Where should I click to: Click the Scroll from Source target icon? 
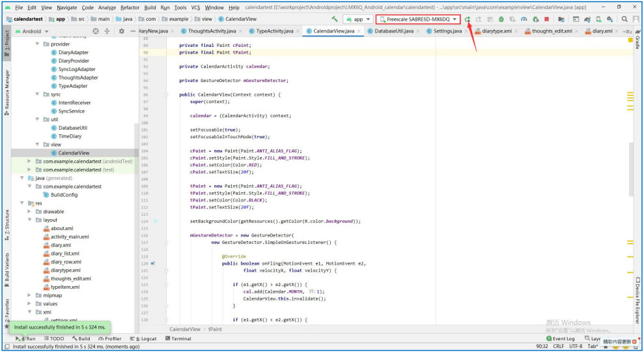coord(96,31)
